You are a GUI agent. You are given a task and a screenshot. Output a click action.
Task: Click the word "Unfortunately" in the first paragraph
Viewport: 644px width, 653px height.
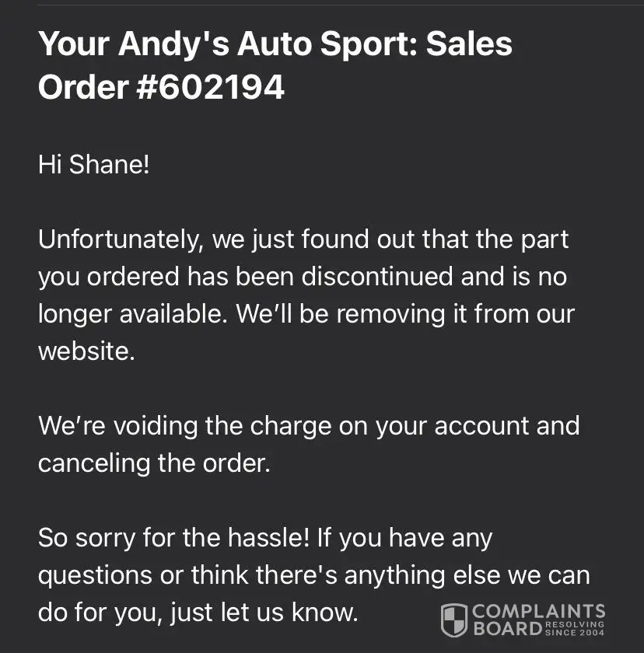tap(116, 239)
